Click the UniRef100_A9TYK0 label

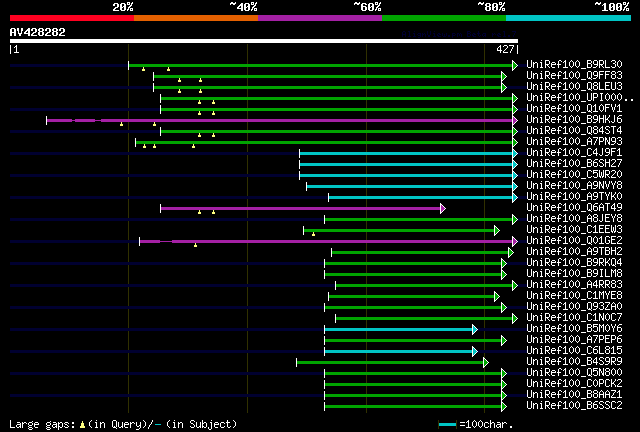pyautogui.click(x=574, y=197)
